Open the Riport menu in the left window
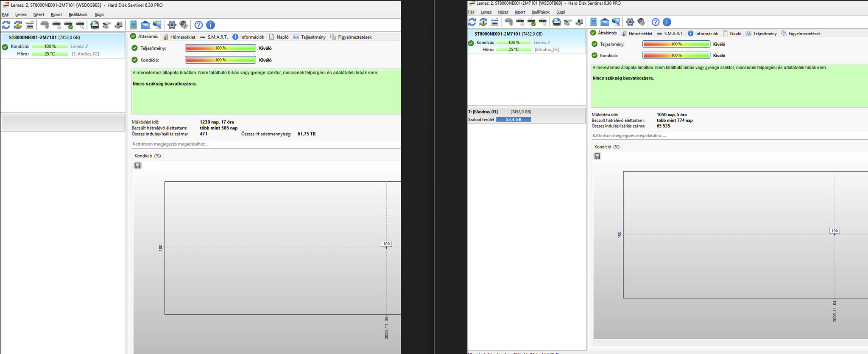868x354 pixels. tap(56, 14)
